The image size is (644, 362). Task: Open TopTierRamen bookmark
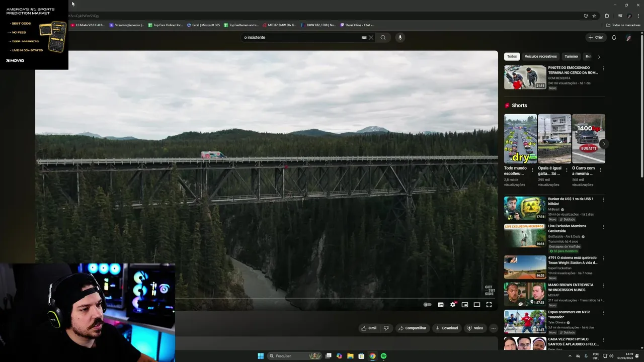(241, 25)
